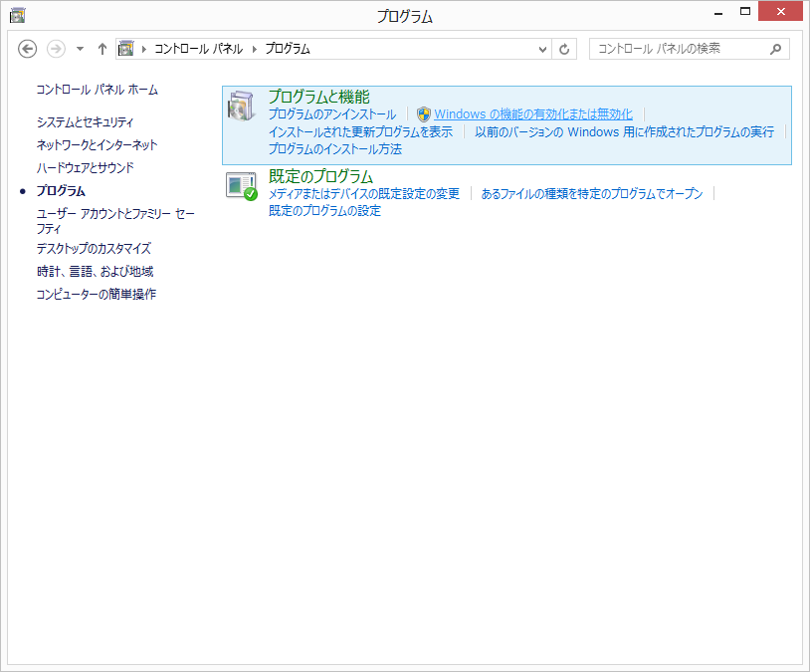Expand the chevron before プログラム in address bar

[x=255, y=49]
